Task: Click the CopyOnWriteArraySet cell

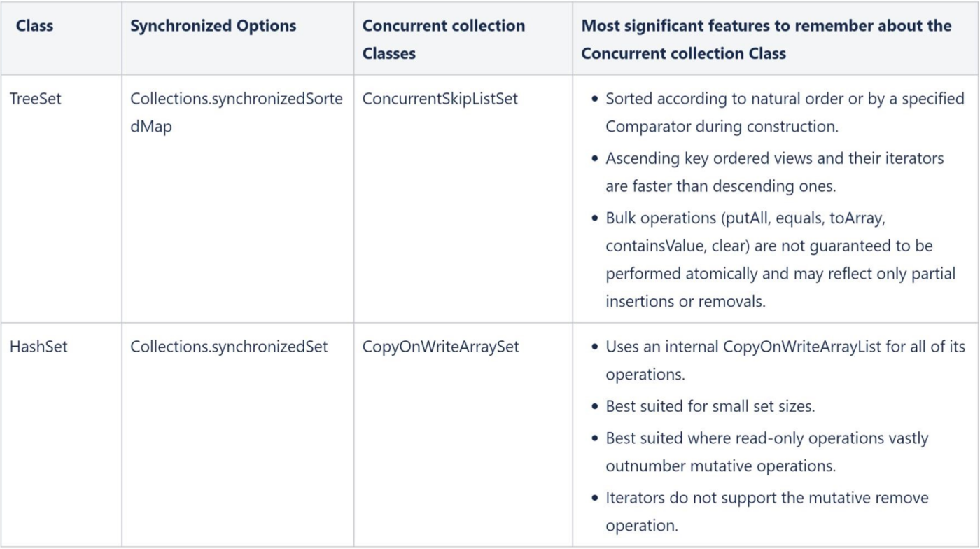Action: point(440,347)
